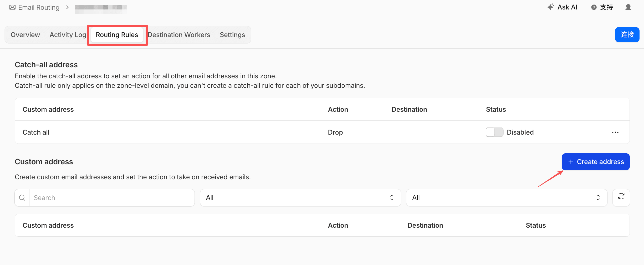Screen dimensions: 644x265
Task: Toggle the Catch all Disabled switch
Action: pyautogui.click(x=494, y=132)
